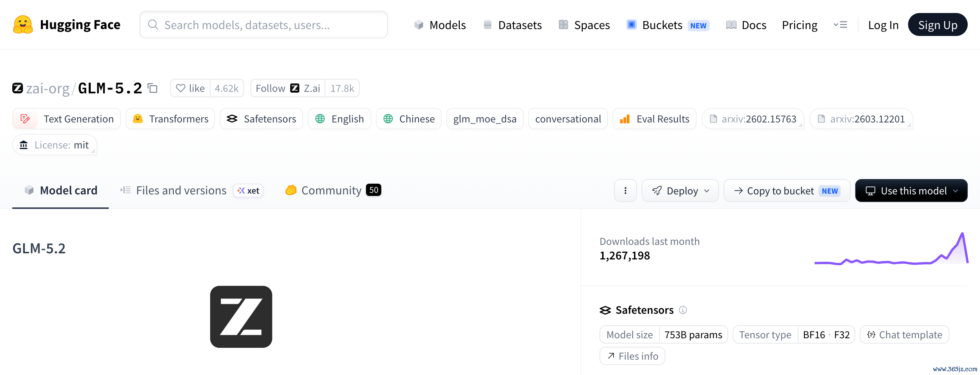Screen dimensions: 980x375
Task: Open the arxiv:2603.12201 paper tag
Action: [x=861, y=119]
